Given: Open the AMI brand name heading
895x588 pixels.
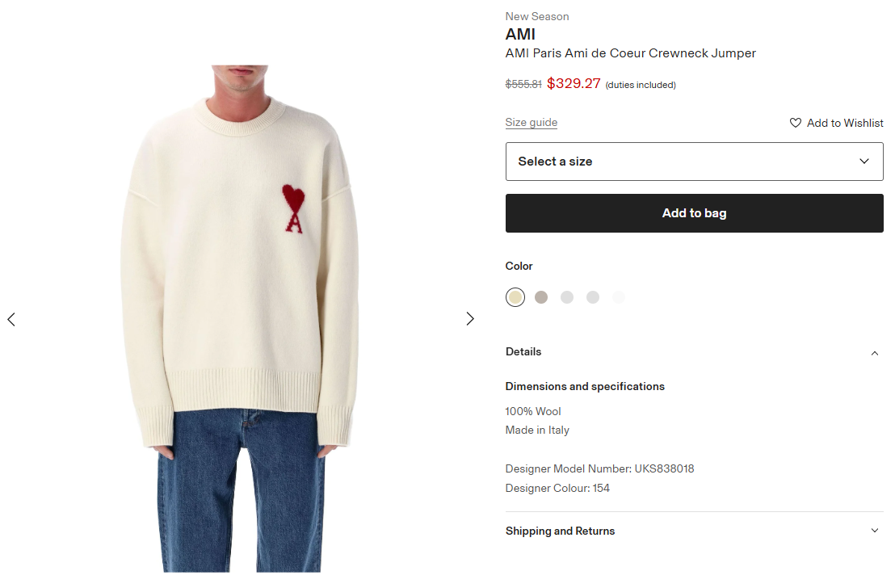Looking at the screenshot, I should [520, 35].
